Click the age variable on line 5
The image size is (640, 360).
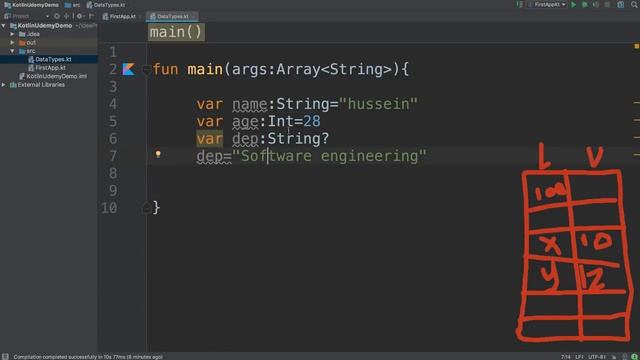[x=245, y=121]
